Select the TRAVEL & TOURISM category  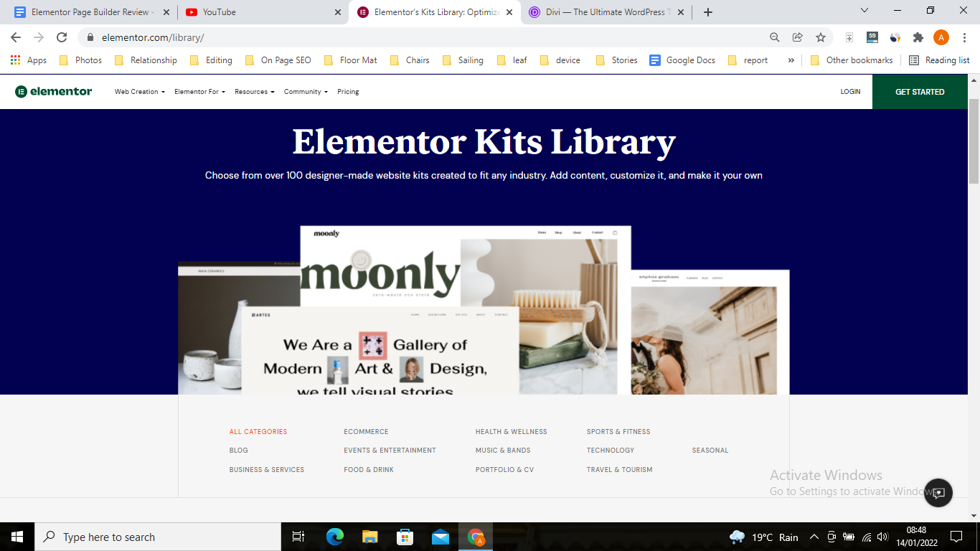click(x=620, y=470)
